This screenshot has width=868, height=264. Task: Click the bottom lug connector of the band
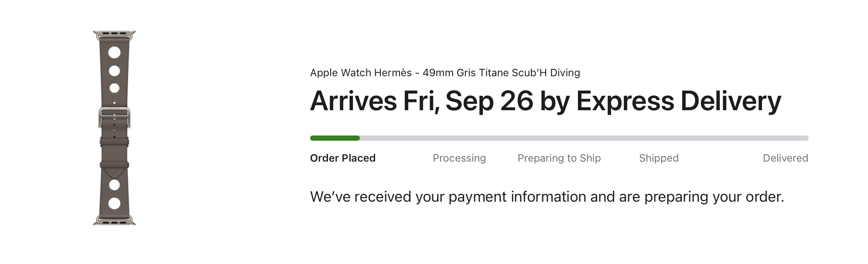coord(114,222)
